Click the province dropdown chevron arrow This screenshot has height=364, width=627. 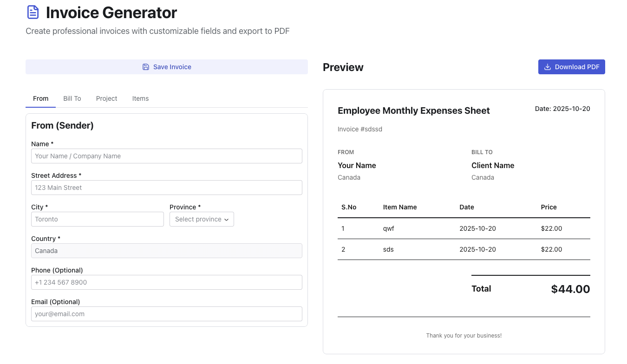227,219
